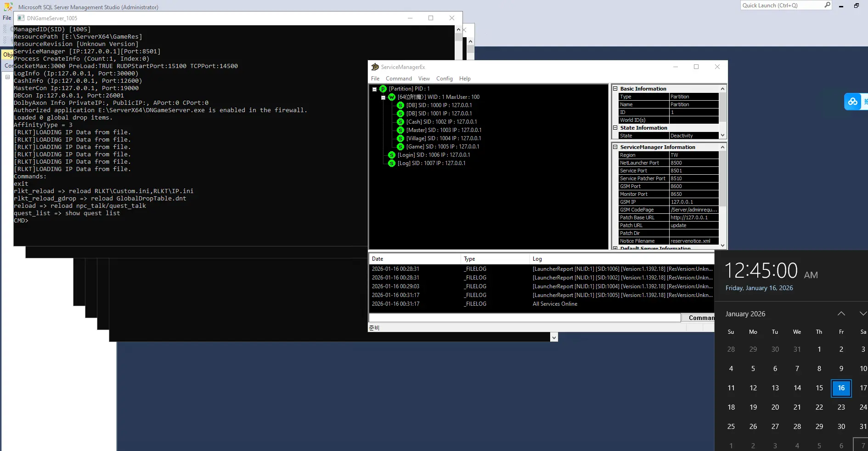The width and height of the screenshot is (868, 451).
Task: Click the Command button beside the input box
Action: click(698, 318)
